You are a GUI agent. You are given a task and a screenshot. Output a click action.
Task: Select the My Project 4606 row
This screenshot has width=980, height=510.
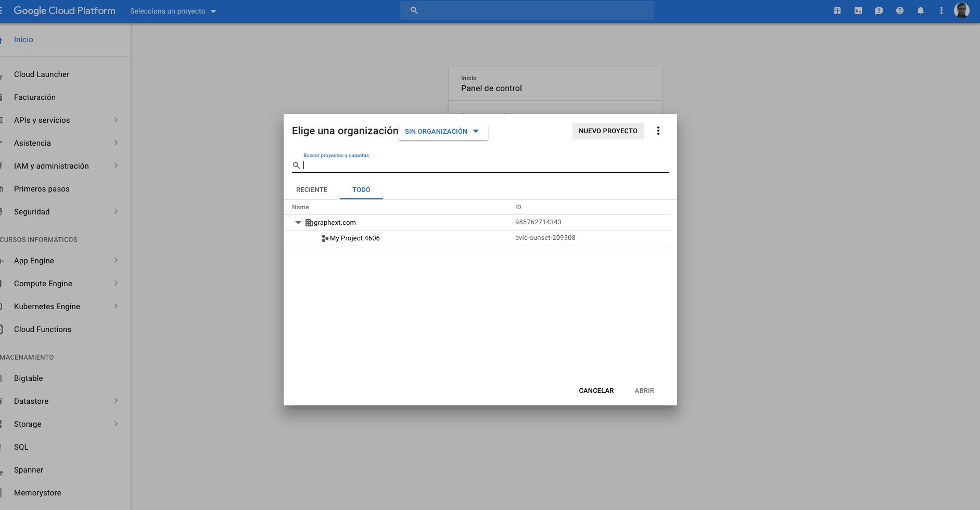[x=477, y=238]
